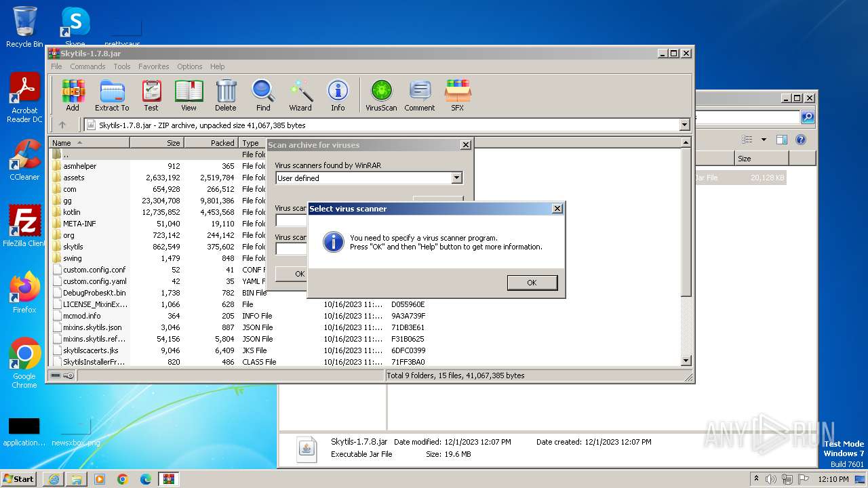Select the Firefox desktop icon
Image resolution: width=868 pixels, height=488 pixels.
pyautogui.click(x=24, y=293)
